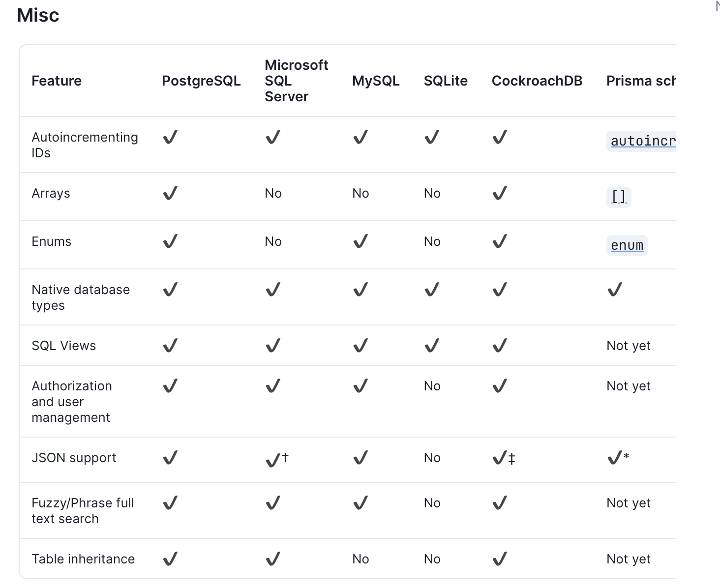Click SQLite checkmark for Native database types
The width and height of the screenshot is (720, 588).
tap(432, 290)
